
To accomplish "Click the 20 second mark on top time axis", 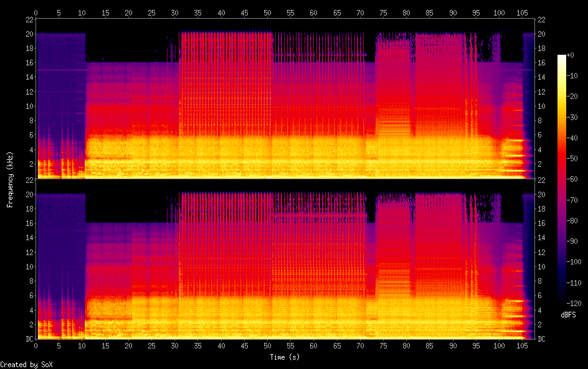I will tap(128, 12).
